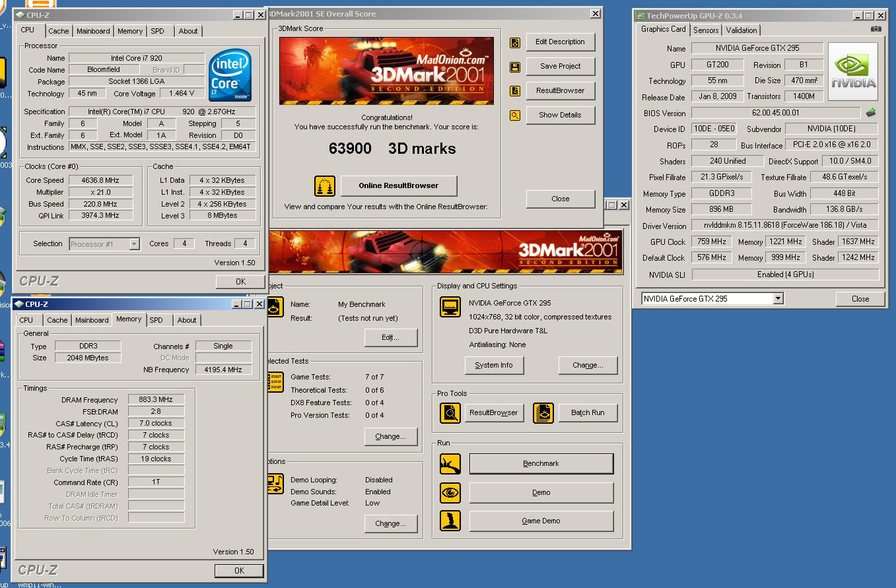Click the 63900 3D marks score text
Viewport: 896px width, 588px height.
click(392, 149)
